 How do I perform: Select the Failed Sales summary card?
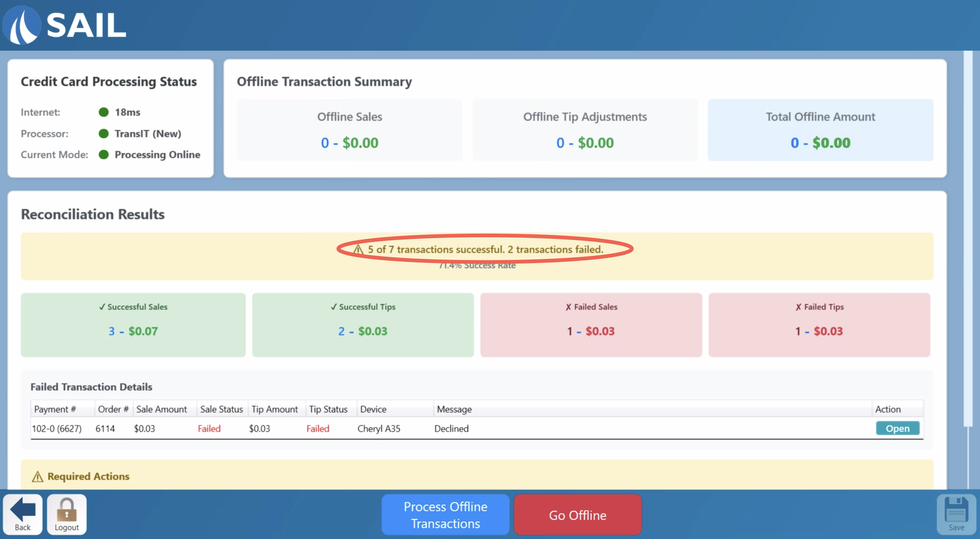click(x=591, y=325)
